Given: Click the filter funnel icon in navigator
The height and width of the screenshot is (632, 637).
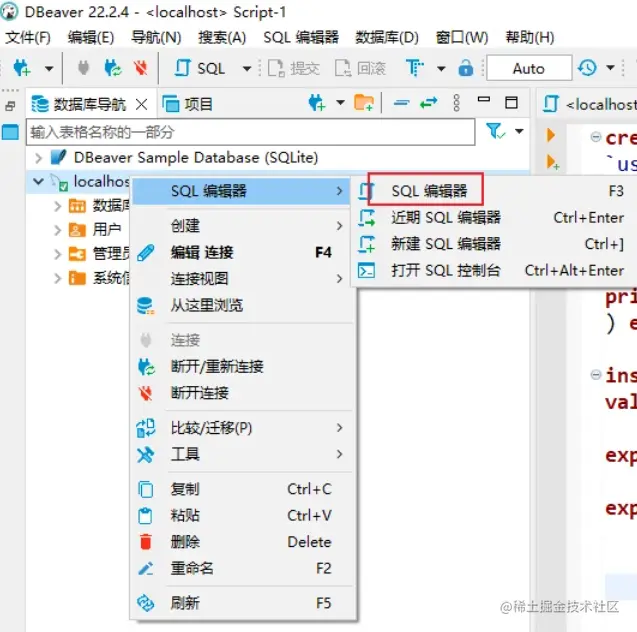Looking at the screenshot, I should (495, 131).
